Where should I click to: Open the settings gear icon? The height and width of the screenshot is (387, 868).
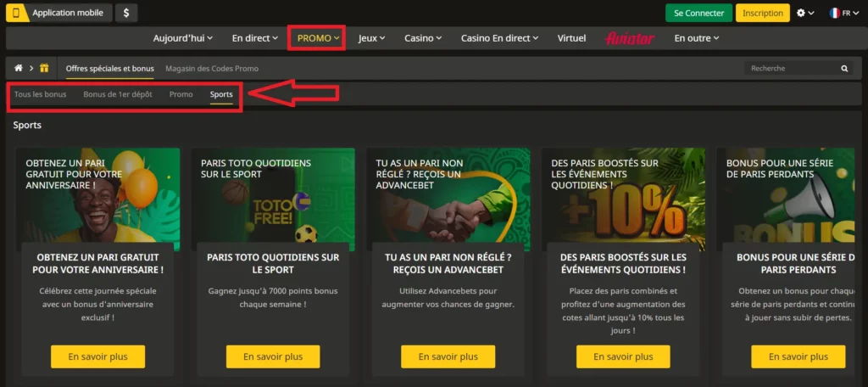(x=801, y=13)
